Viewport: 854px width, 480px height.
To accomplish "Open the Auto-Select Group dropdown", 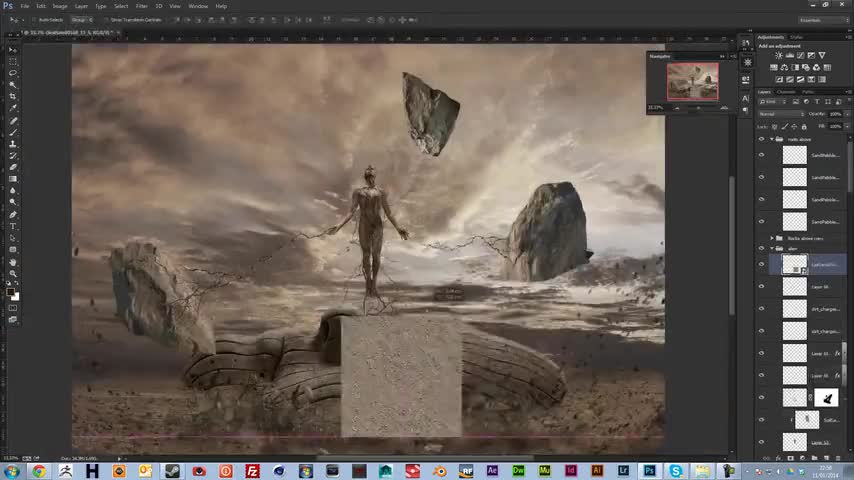I will click(81, 20).
